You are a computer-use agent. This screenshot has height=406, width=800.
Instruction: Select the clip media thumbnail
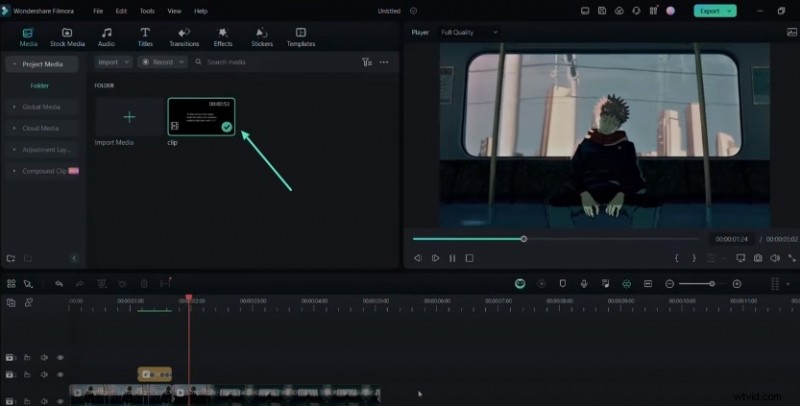click(x=202, y=117)
